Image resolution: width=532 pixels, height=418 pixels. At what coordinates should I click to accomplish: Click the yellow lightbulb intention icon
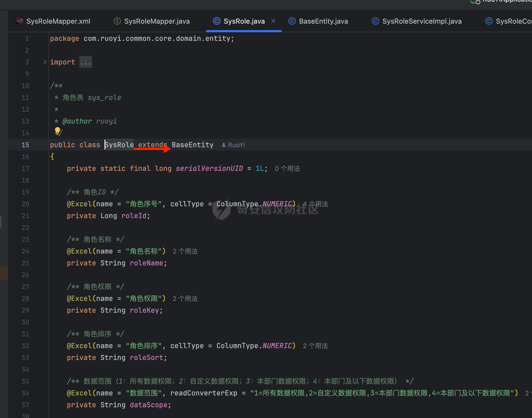pyautogui.click(x=57, y=130)
